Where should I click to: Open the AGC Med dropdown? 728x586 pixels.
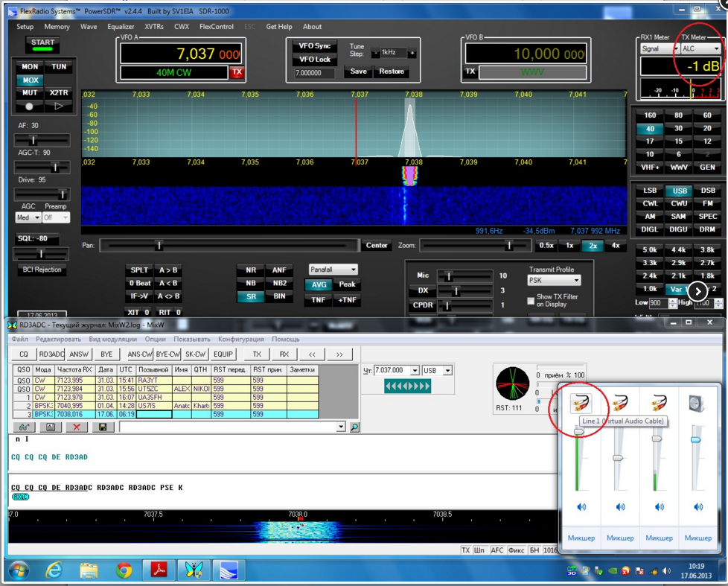[28, 218]
